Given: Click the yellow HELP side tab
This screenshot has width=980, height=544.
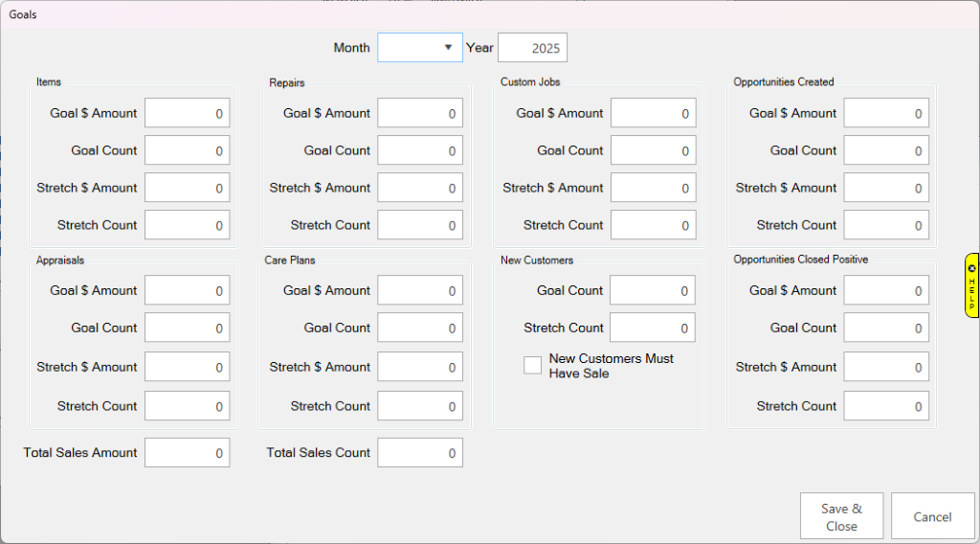Looking at the screenshot, I should [972, 285].
